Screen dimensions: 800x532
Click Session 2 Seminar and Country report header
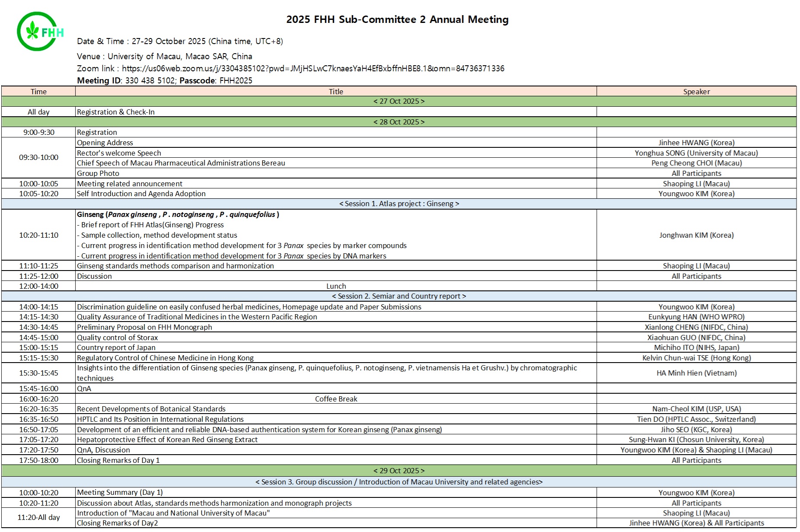point(398,296)
